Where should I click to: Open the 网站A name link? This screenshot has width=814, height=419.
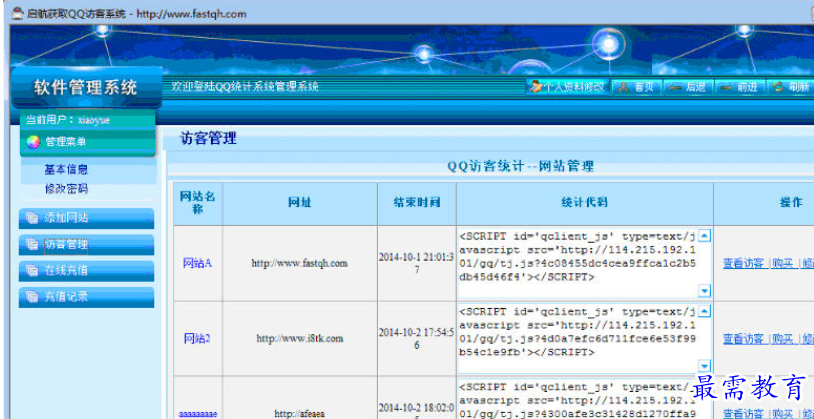point(197,263)
